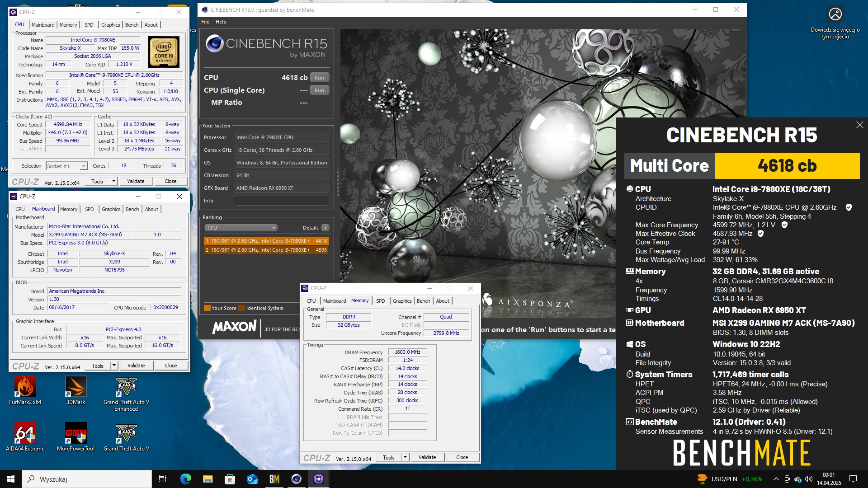This screenshot has height=488, width=868.
Task: Open SPD tab in Mainboard CPU-Z window
Action: [90, 209]
